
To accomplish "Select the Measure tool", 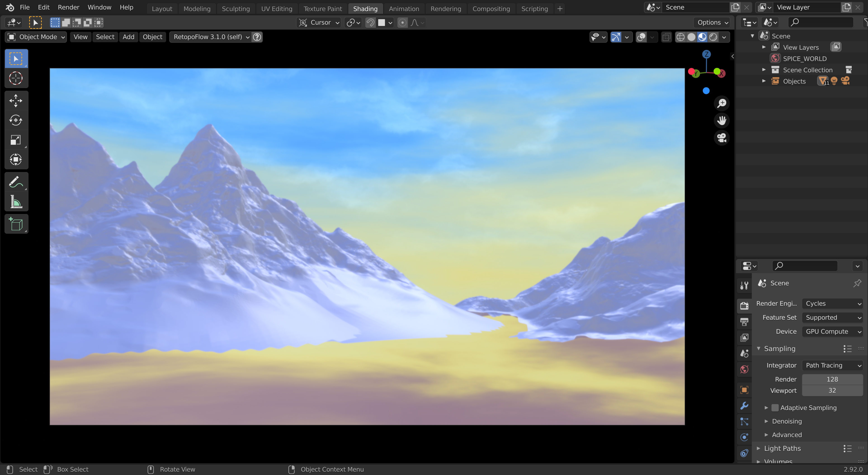I will click(x=16, y=202).
